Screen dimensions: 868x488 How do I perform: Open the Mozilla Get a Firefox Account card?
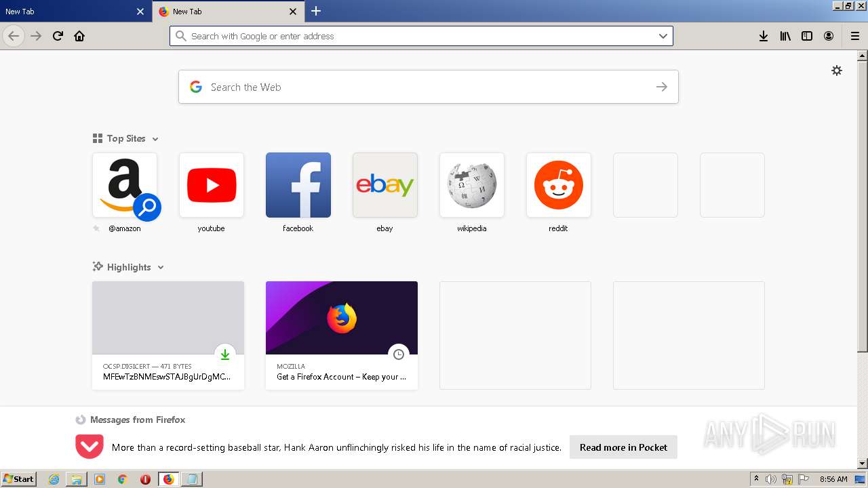(x=342, y=335)
